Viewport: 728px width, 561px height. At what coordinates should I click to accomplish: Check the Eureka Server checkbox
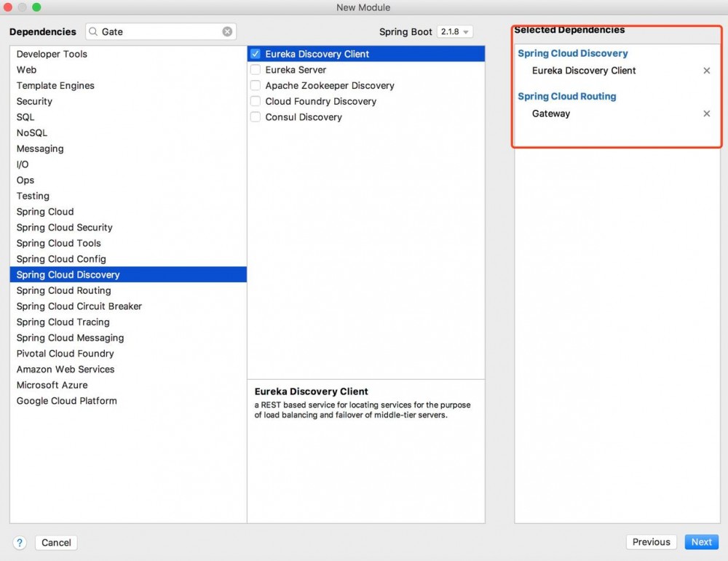[256, 70]
